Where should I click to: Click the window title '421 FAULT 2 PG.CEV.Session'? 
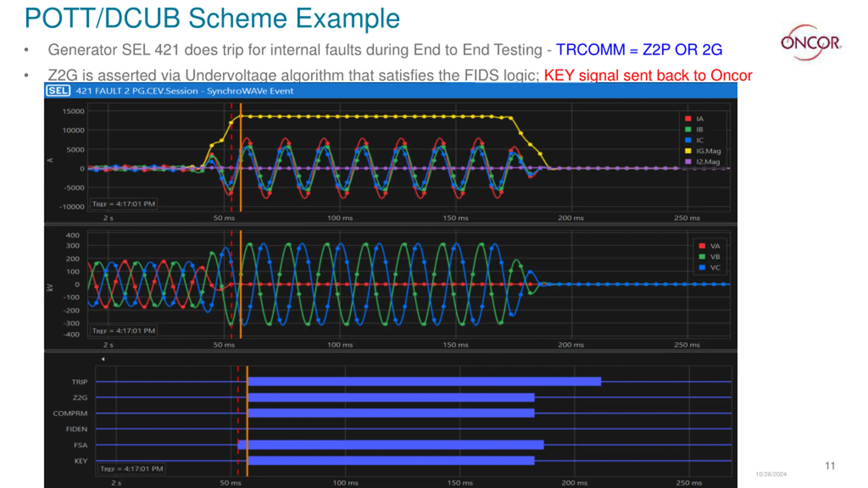tap(137, 91)
